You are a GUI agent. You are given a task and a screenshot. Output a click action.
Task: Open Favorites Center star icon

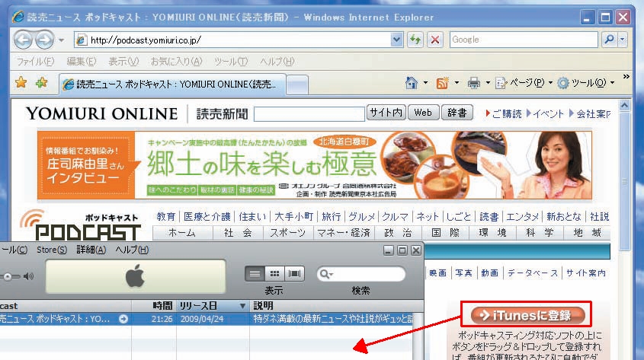pyautogui.click(x=21, y=83)
